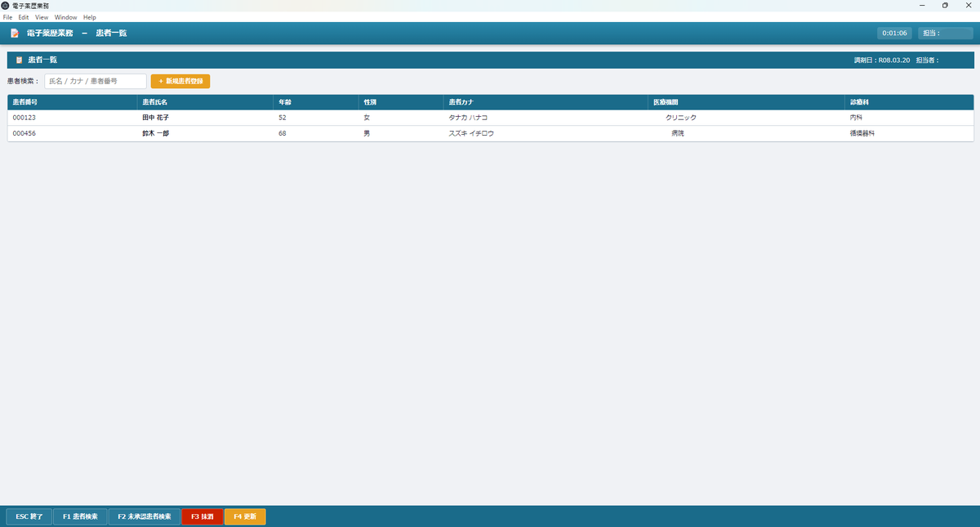The image size is (980, 527).
Task: Click the F2 未承認患者検索 button
Action: pyautogui.click(x=145, y=516)
